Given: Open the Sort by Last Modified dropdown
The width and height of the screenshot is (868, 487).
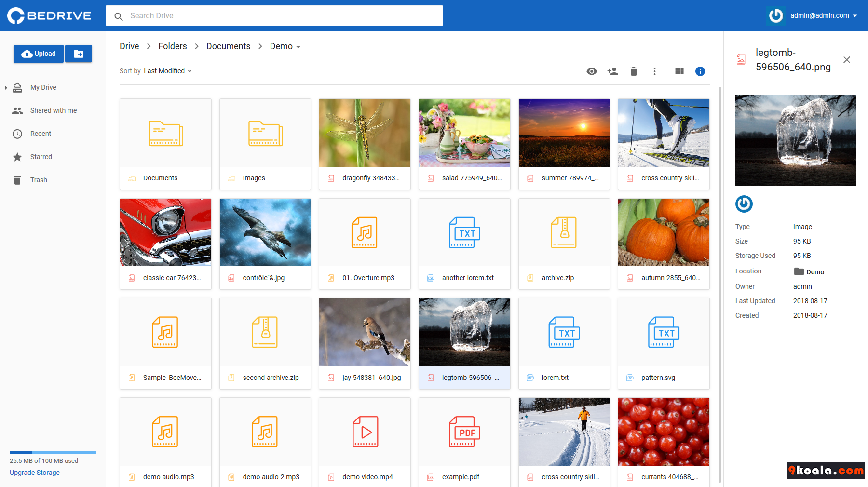Looking at the screenshot, I should pos(167,71).
